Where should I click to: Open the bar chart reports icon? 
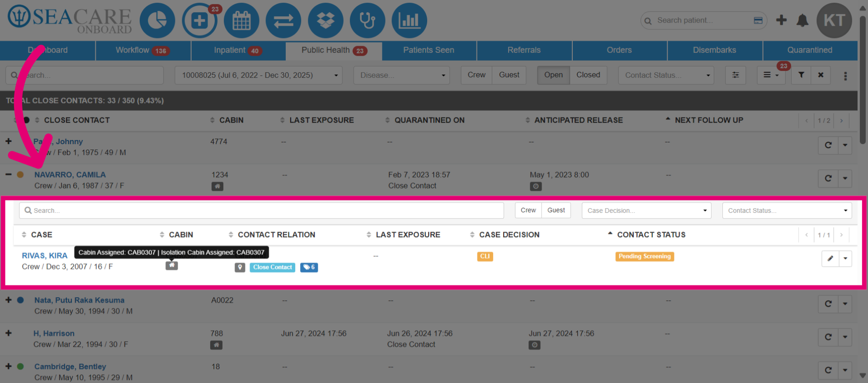[409, 21]
